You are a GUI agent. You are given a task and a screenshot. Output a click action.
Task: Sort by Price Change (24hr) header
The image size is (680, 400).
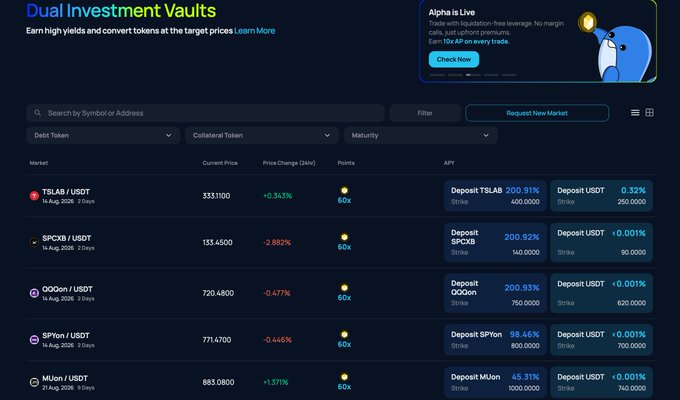(x=289, y=163)
